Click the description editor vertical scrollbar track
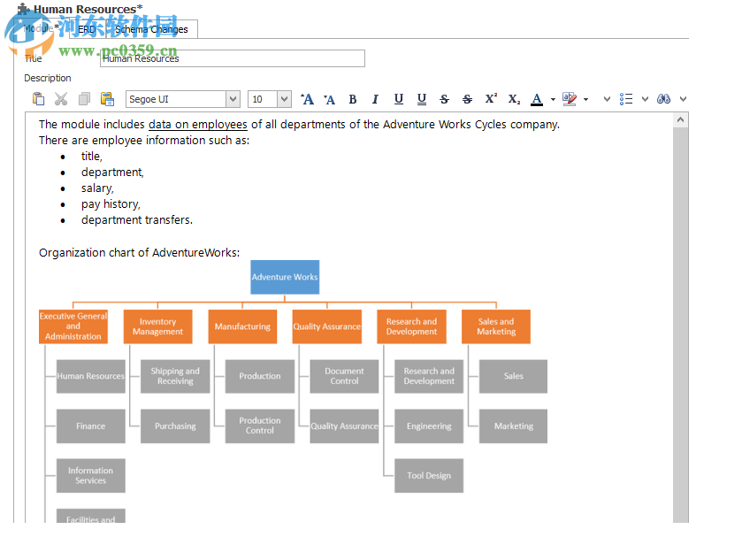 click(680, 325)
